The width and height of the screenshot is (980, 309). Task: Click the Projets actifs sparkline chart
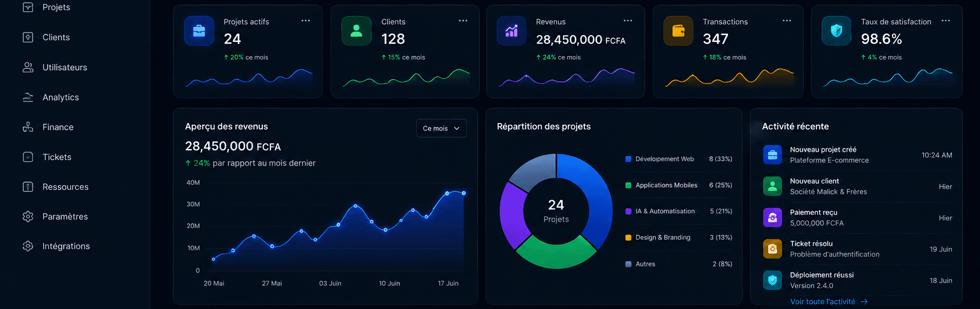249,78
